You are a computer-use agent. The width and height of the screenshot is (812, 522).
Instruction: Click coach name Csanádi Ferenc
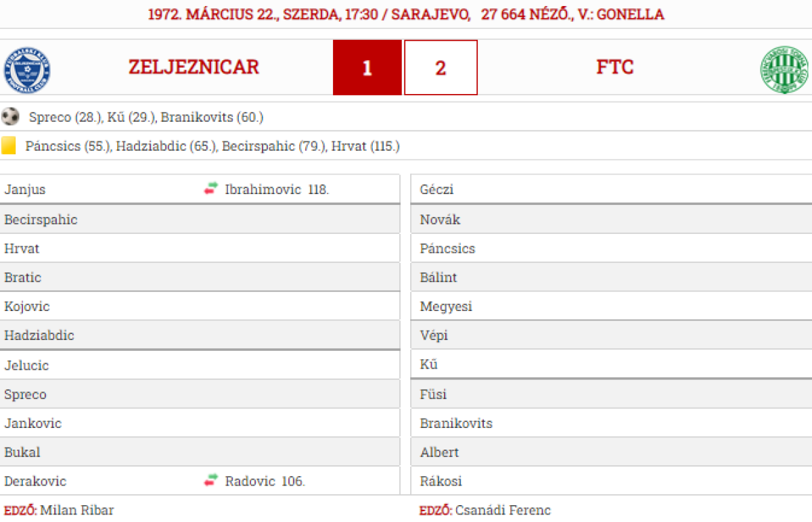[x=503, y=510]
